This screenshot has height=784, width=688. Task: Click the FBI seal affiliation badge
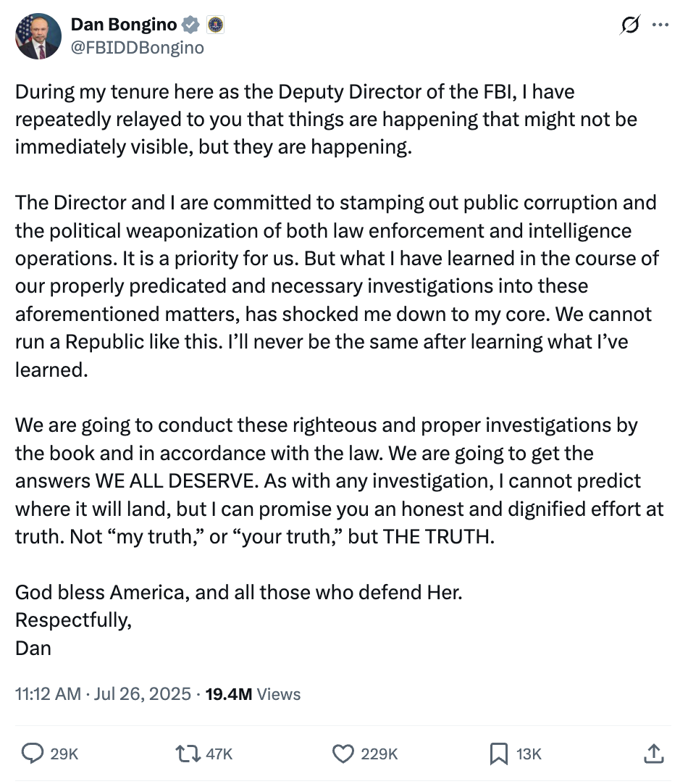[x=216, y=25]
